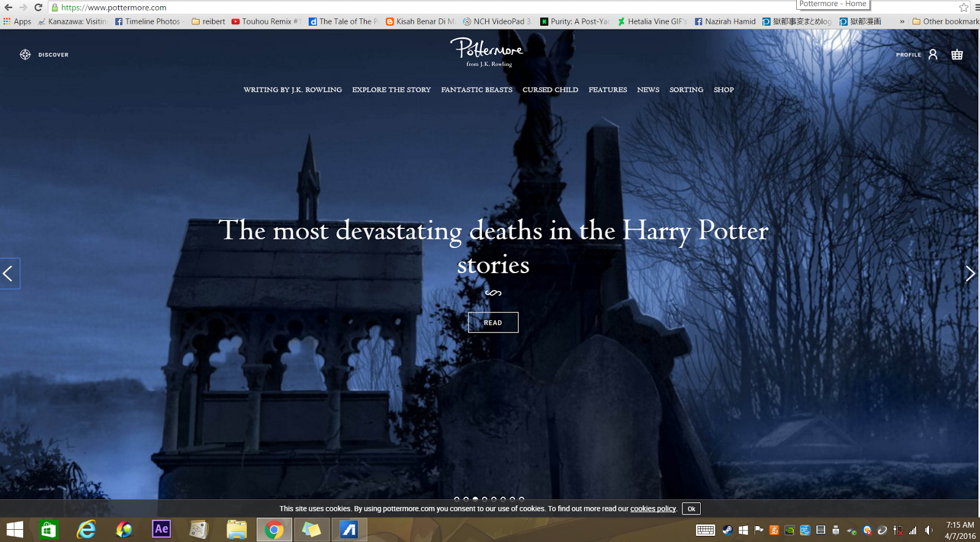Open clock showing 7:15 AM

(960, 525)
